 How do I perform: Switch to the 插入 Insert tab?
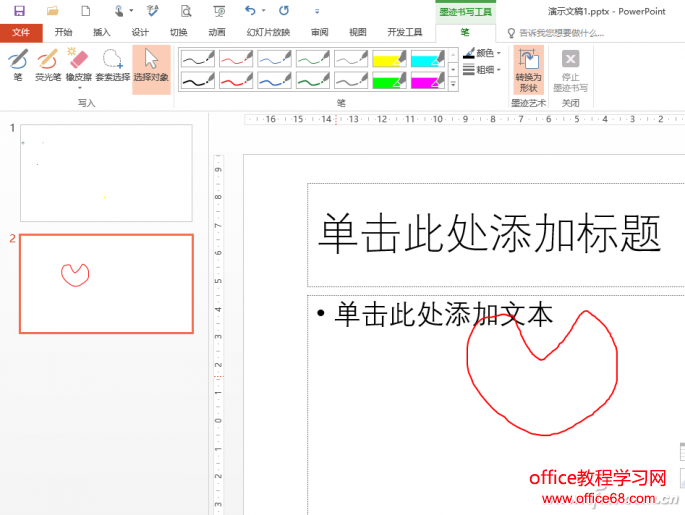point(102,32)
